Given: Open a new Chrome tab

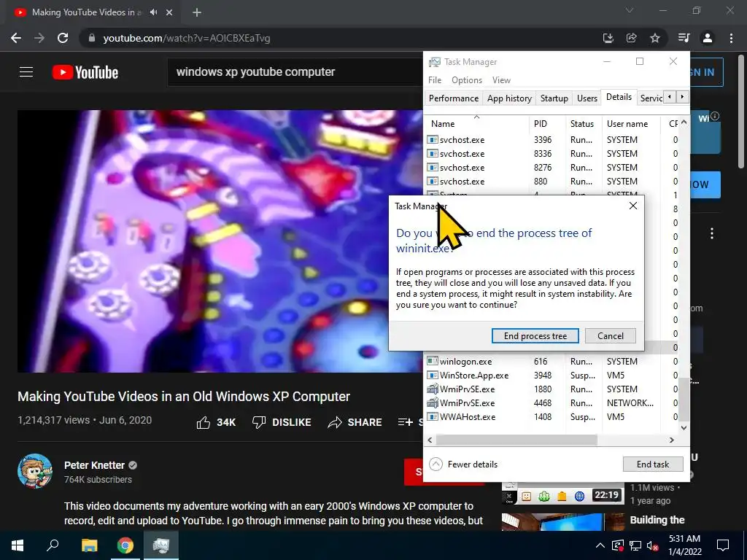Looking at the screenshot, I should tap(197, 12).
